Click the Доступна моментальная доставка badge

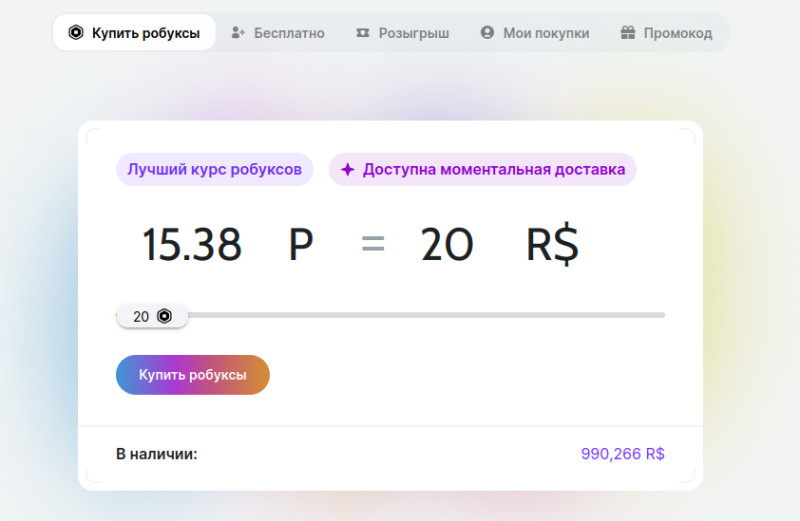click(483, 169)
